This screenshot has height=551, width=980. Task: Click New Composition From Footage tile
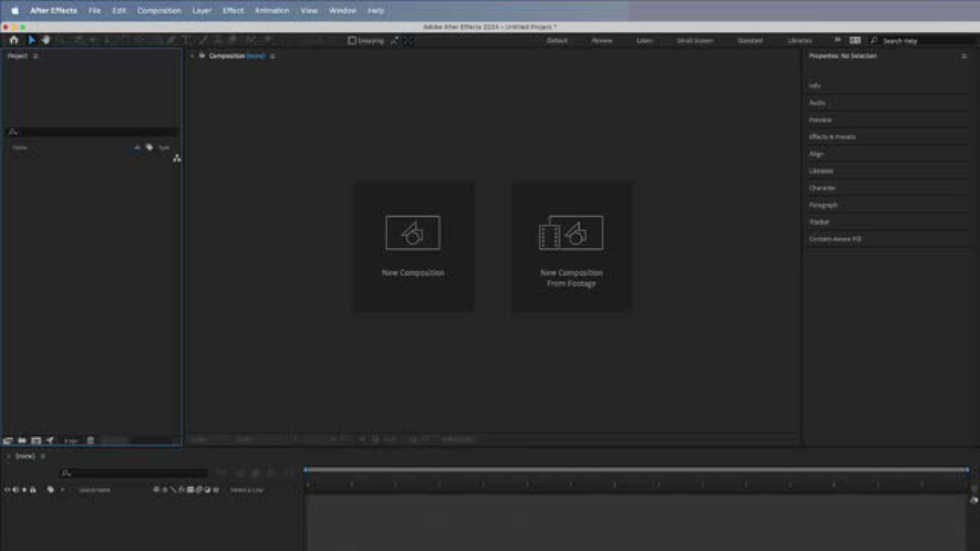pos(571,247)
